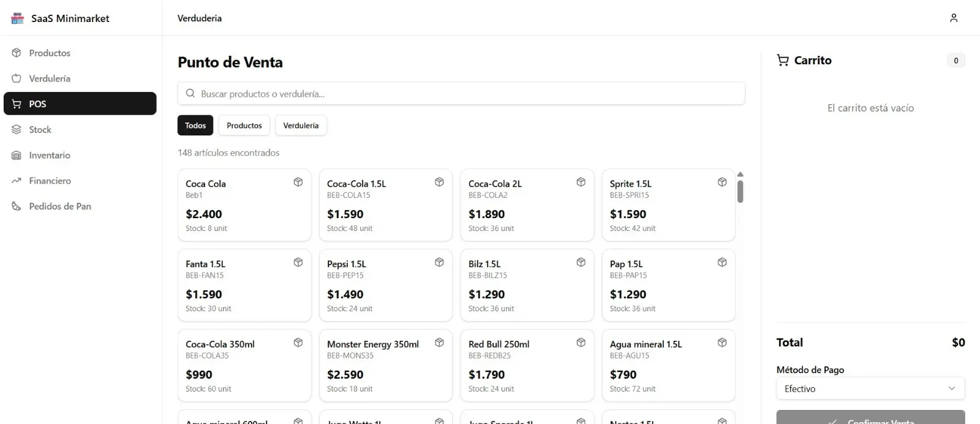Filter by Productos tab
This screenshot has height=424, width=980.
pyautogui.click(x=244, y=125)
